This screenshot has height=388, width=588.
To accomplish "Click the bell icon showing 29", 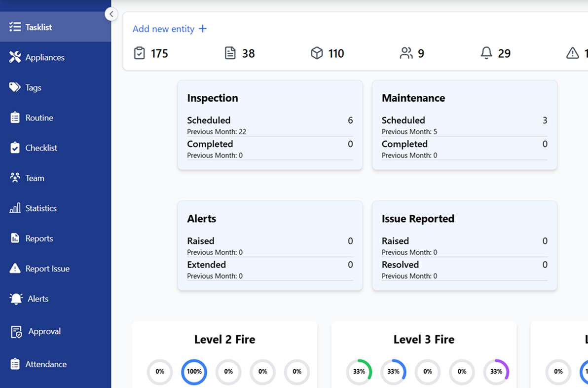I will [486, 53].
